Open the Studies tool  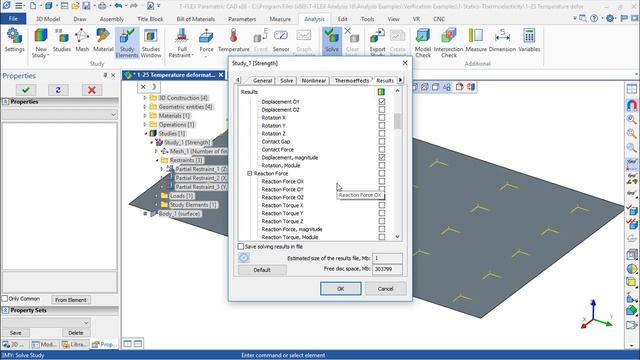coord(62,40)
